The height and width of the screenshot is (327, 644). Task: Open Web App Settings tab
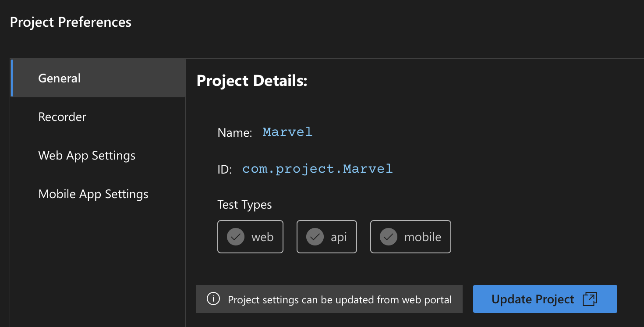[98, 155]
